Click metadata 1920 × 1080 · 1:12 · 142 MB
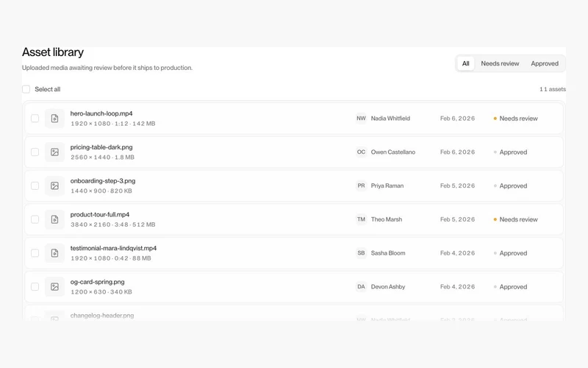This screenshot has width=588, height=368. click(113, 124)
